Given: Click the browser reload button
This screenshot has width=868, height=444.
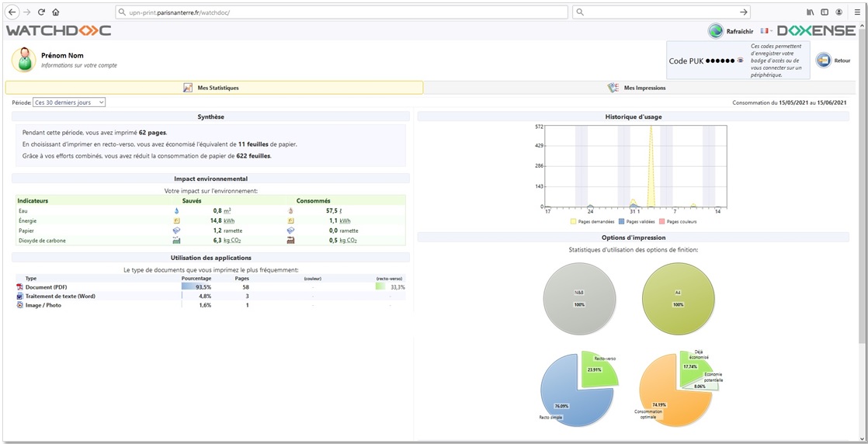Looking at the screenshot, I should [41, 12].
